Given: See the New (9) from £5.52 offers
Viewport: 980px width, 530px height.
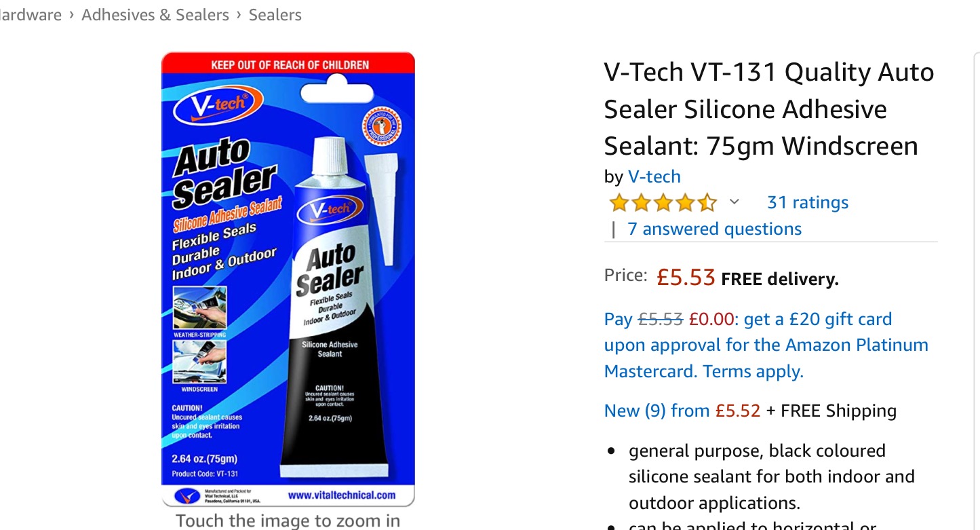Looking at the screenshot, I should (x=682, y=411).
